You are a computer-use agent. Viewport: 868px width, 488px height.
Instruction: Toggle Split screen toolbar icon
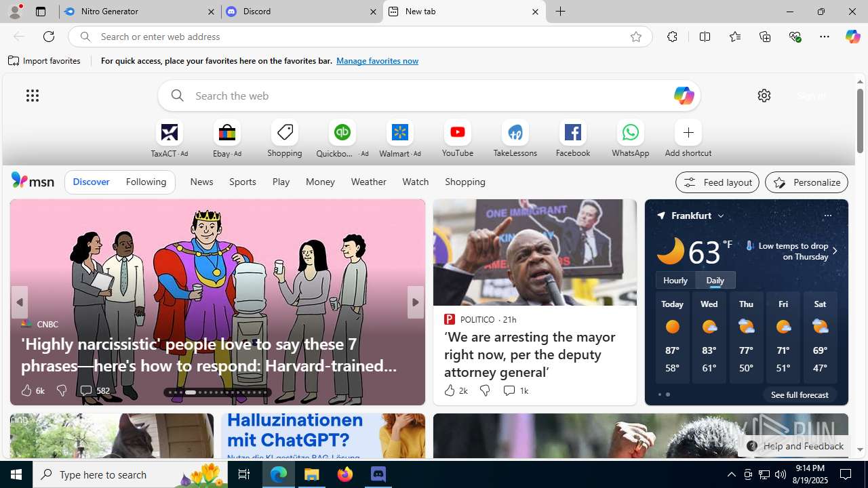pos(705,37)
